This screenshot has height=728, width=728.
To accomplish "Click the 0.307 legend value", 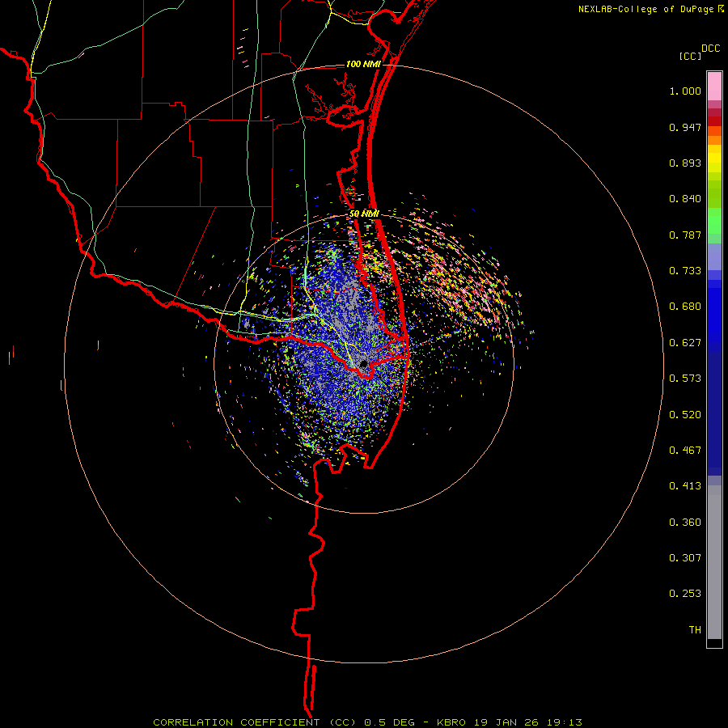I will [x=685, y=558].
